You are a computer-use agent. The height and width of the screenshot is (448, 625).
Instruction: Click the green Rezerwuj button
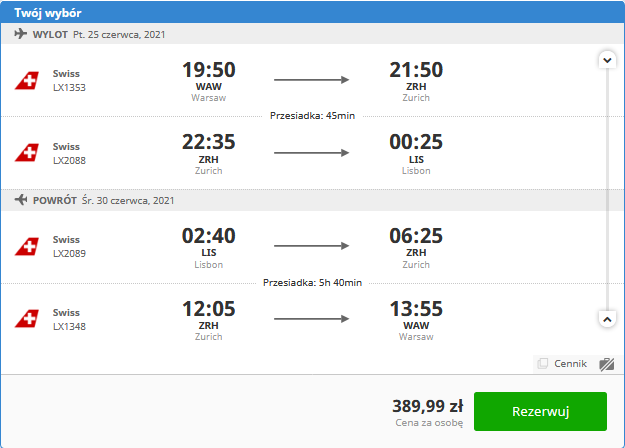point(540,411)
